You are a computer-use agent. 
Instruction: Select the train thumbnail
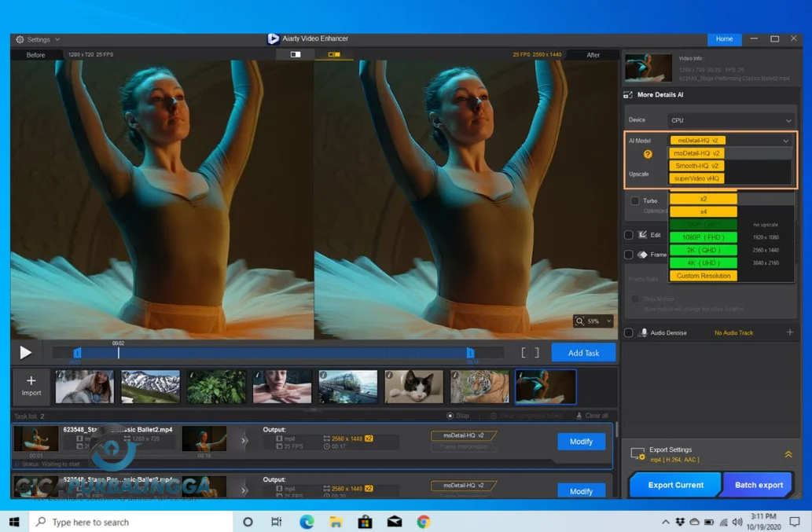[348, 387]
